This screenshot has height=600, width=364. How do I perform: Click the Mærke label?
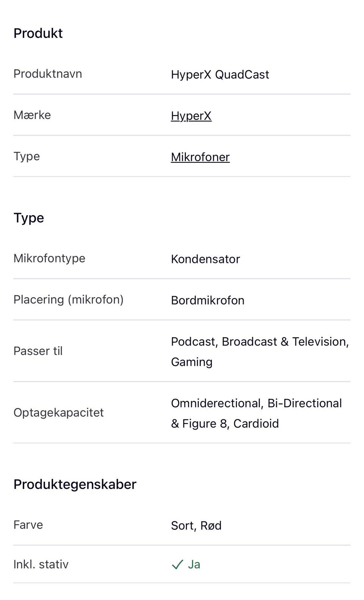point(32,115)
